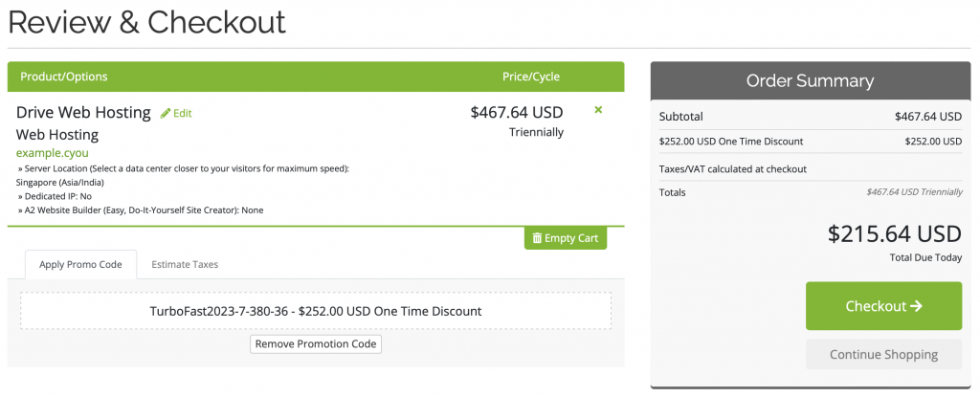Click the Product/Options column header

pyautogui.click(x=62, y=77)
